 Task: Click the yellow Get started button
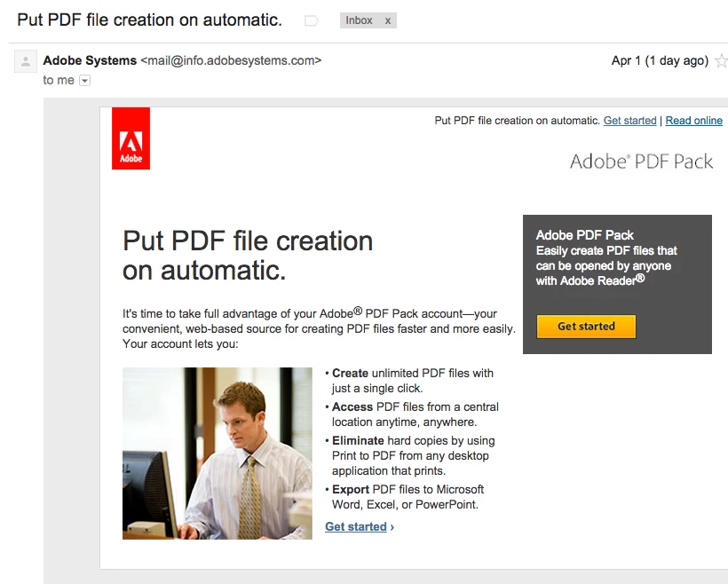coord(586,327)
